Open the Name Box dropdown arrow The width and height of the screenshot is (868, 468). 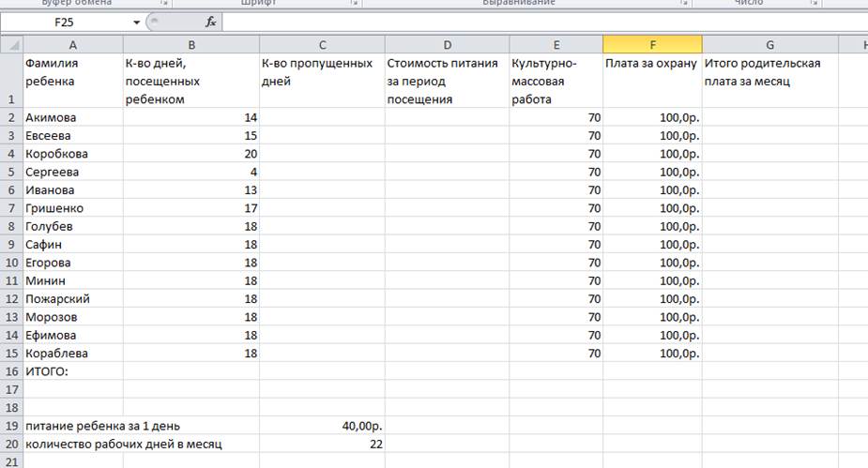[136, 23]
